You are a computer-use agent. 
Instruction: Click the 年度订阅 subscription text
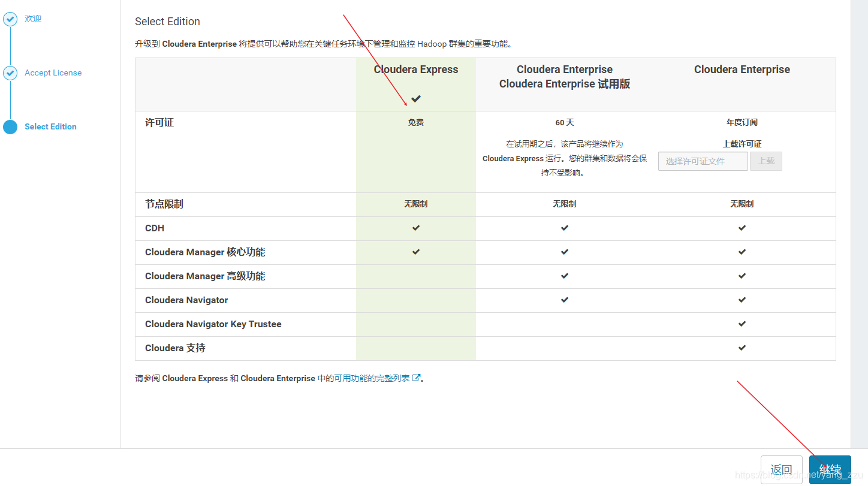tap(742, 122)
